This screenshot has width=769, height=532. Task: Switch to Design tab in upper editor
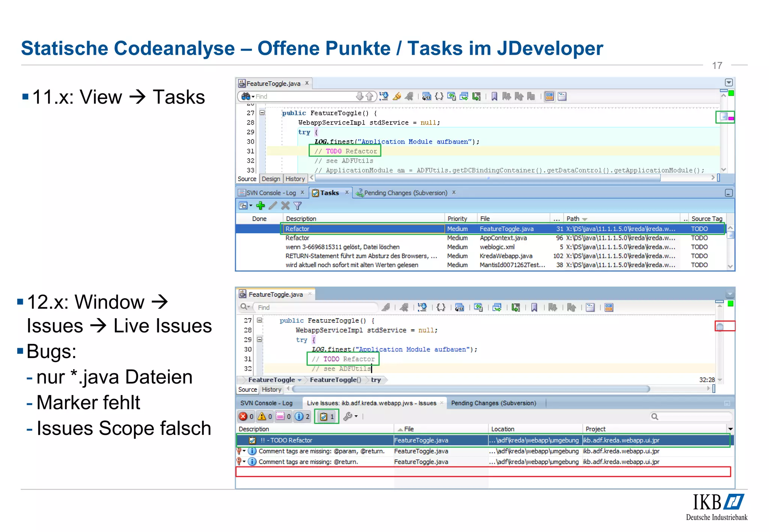coord(271,179)
